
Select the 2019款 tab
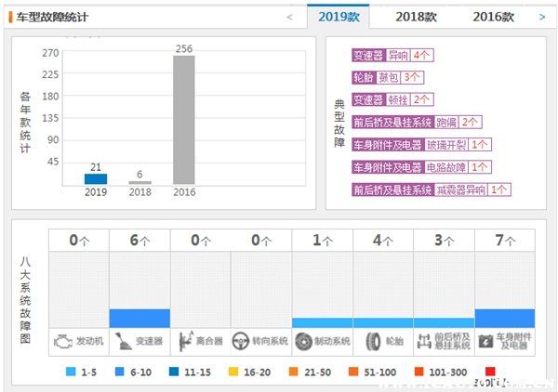point(339,17)
